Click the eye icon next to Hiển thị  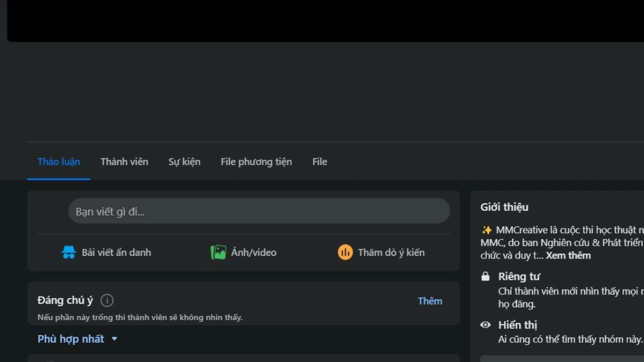(x=486, y=325)
